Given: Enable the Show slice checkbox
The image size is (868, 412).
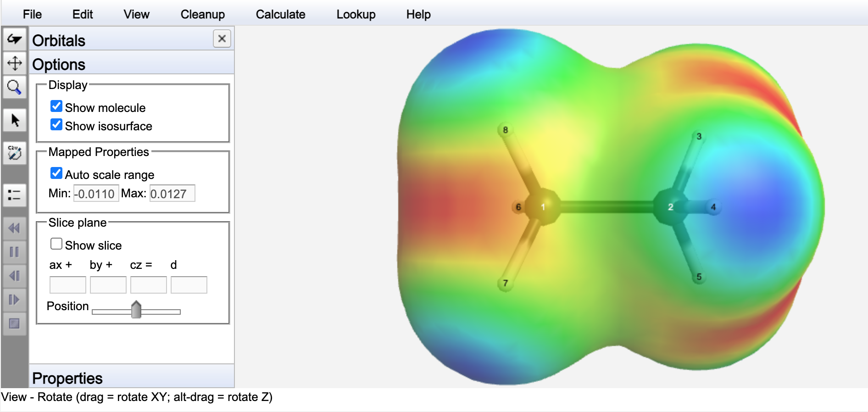Looking at the screenshot, I should click(x=56, y=244).
